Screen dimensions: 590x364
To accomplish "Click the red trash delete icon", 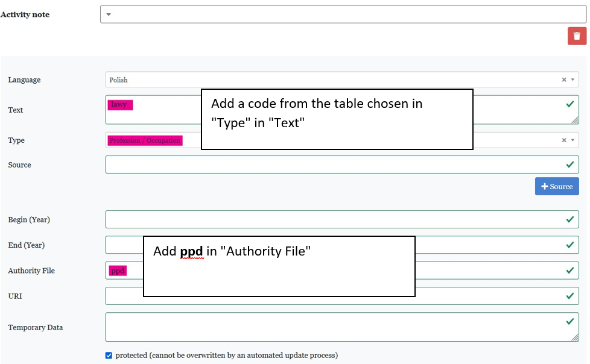I will 577,36.
